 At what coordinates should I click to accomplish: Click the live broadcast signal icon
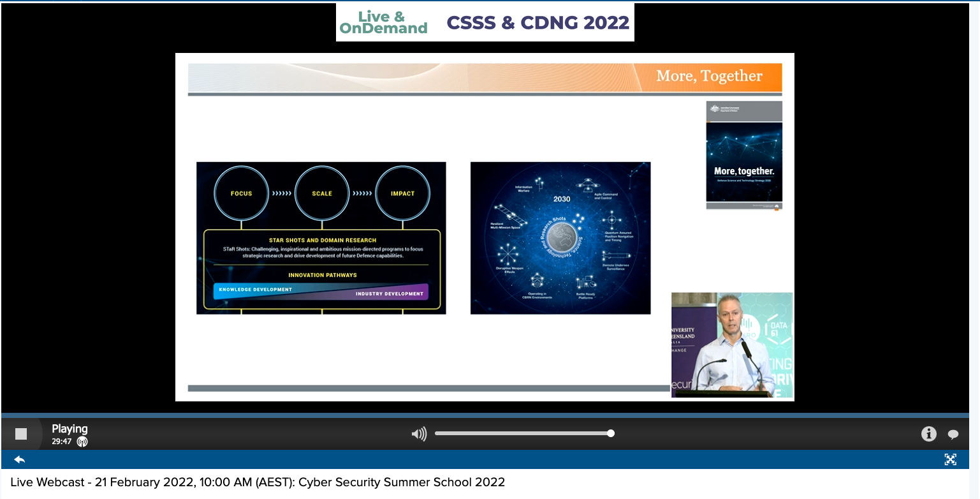82,442
